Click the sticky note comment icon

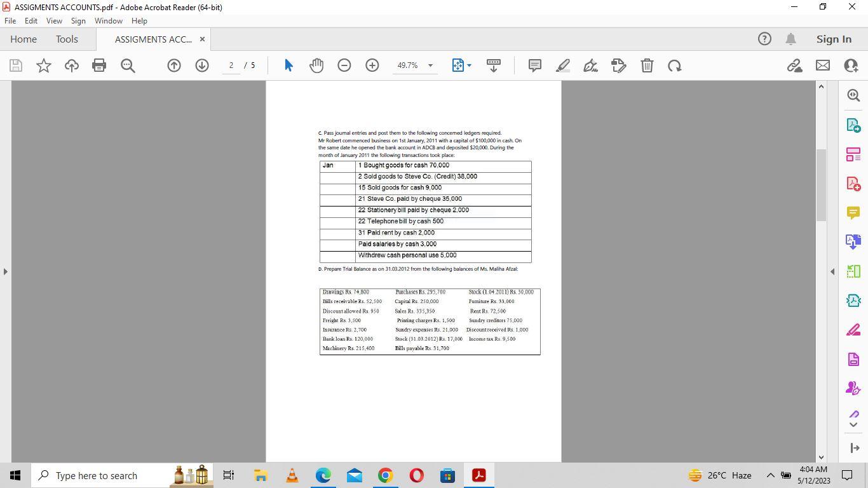534,65
